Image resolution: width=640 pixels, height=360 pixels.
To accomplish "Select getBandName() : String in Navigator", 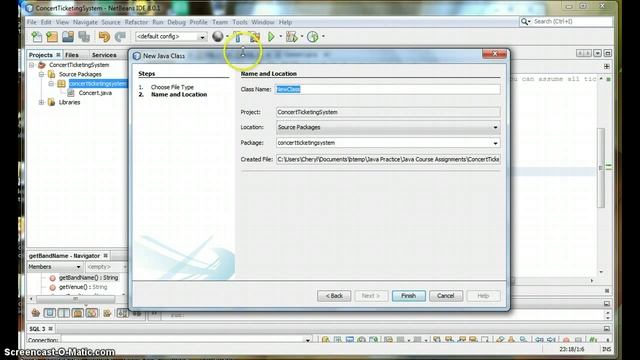I will 88,278.
